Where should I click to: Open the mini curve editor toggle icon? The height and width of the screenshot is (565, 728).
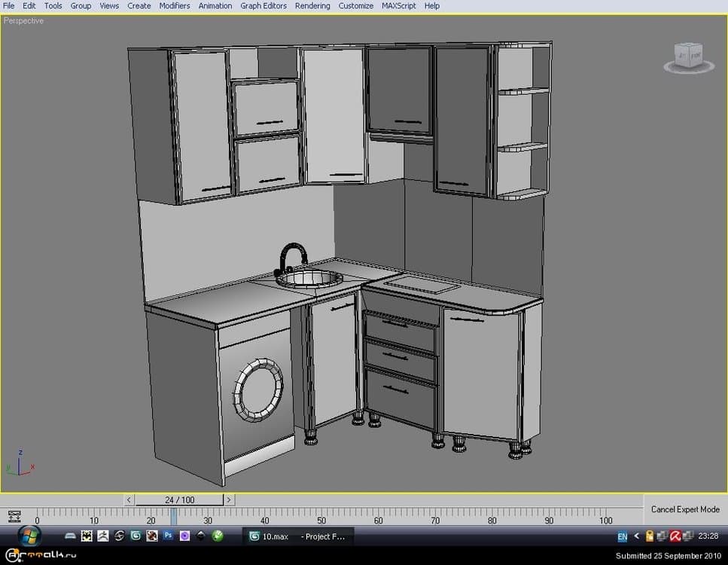[14, 516]
